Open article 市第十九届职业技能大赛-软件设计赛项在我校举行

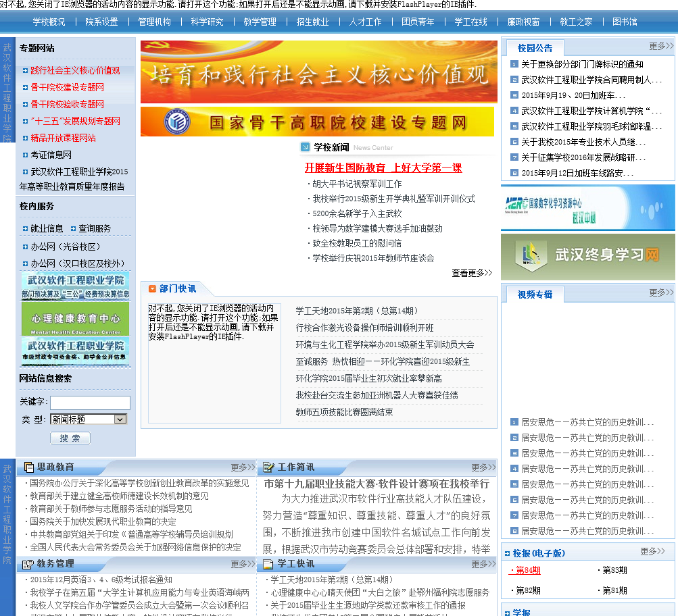click(377, 484)
